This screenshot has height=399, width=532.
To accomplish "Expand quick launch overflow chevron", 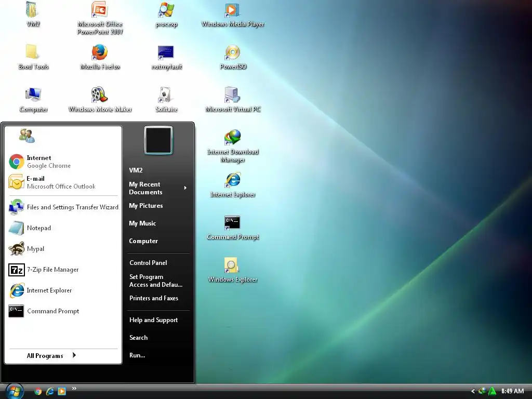I will (74, 389).
